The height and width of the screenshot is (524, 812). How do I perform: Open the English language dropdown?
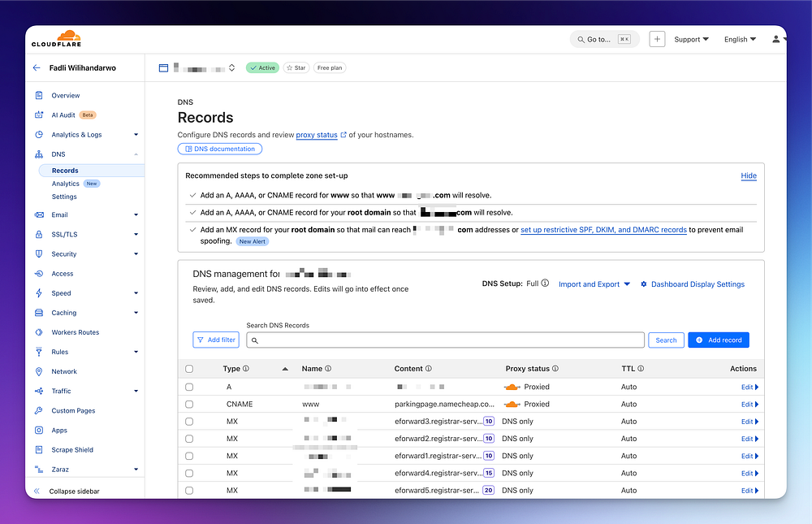coord(740,39)
